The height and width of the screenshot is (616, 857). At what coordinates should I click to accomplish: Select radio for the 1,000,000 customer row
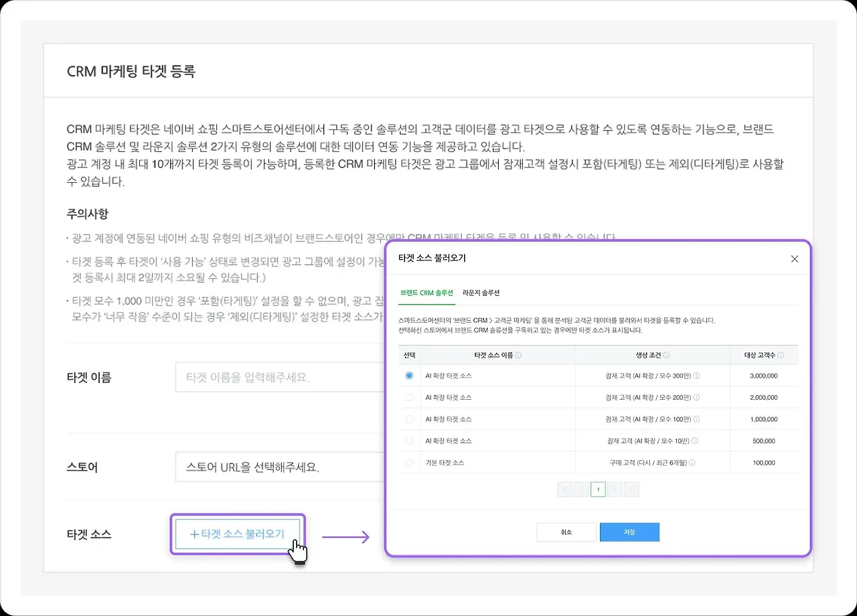pos(409,419)
